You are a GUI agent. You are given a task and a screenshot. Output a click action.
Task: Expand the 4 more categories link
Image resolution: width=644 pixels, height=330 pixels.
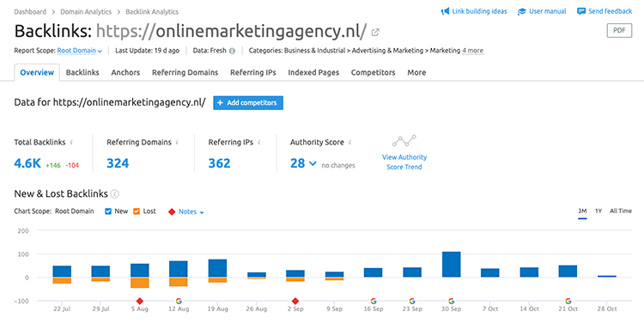click(x=473, y=51)
